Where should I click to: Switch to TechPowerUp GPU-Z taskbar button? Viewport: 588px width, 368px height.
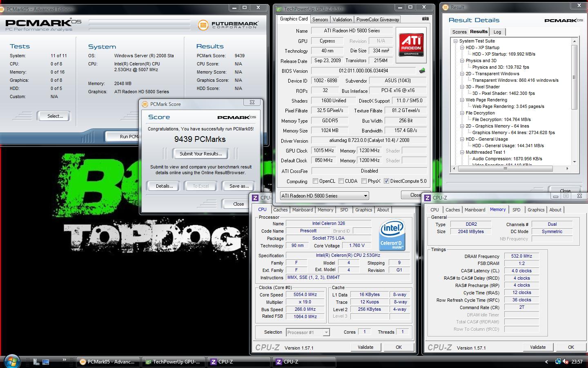(x=173, y=362)
